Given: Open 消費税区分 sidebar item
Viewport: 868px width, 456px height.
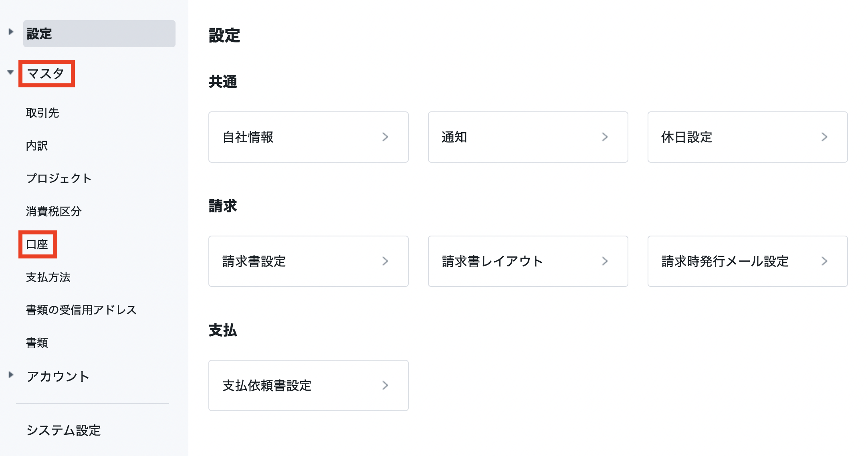Looking at the screenshot, I should click(54, 211).
